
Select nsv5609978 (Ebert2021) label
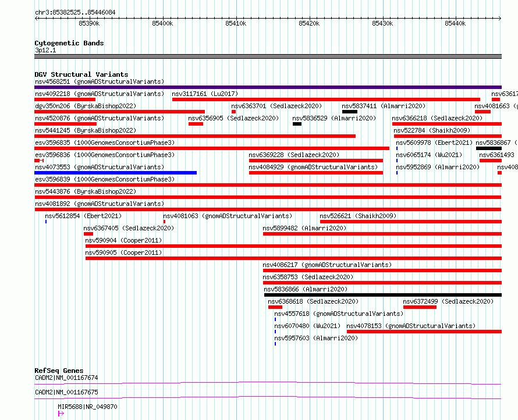tap(434, 143)
